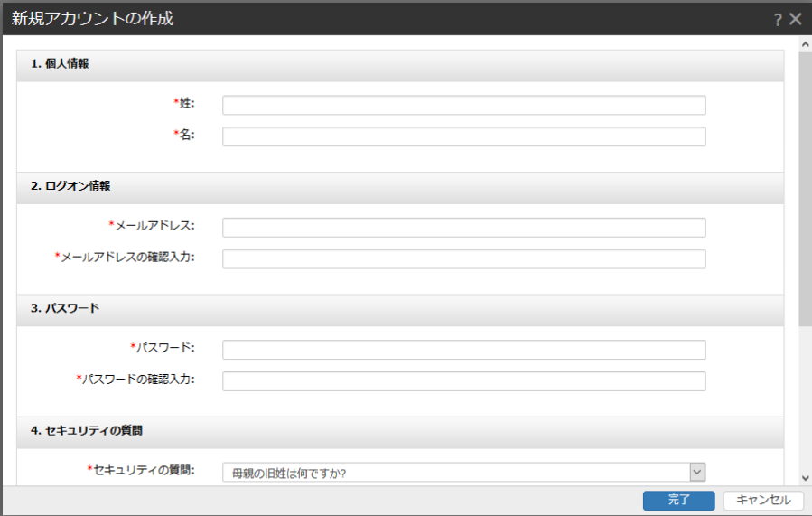Click the パスワードの確認入力 field
This screenshot has width=812, height=516.
463,381
